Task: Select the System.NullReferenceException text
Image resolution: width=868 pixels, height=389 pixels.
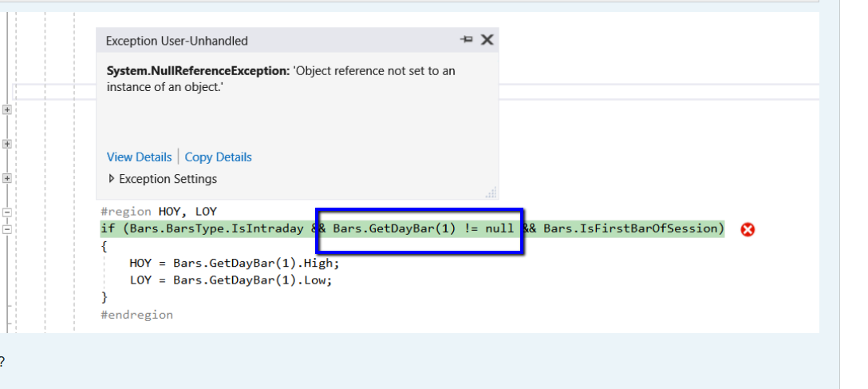Action: tap(198, 71)
